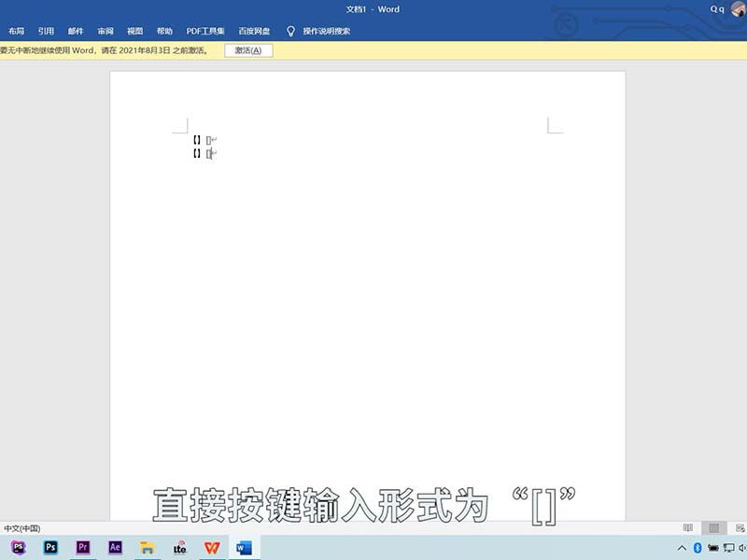Screen dimensions: 747x560
Task: Click the 文档1 - Word title text
Action: [373, 9]
